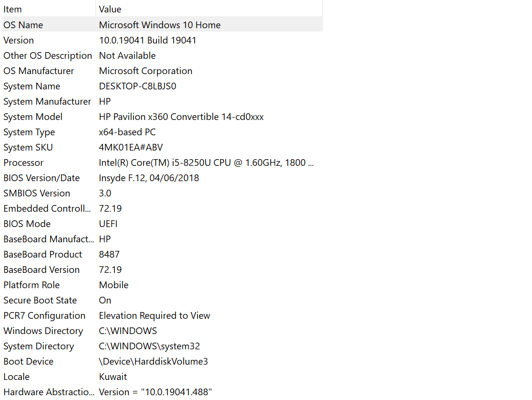Screen dimensions: 532x400
Task: Select the BIOS Mode row
Action: [x=162, y=224]
